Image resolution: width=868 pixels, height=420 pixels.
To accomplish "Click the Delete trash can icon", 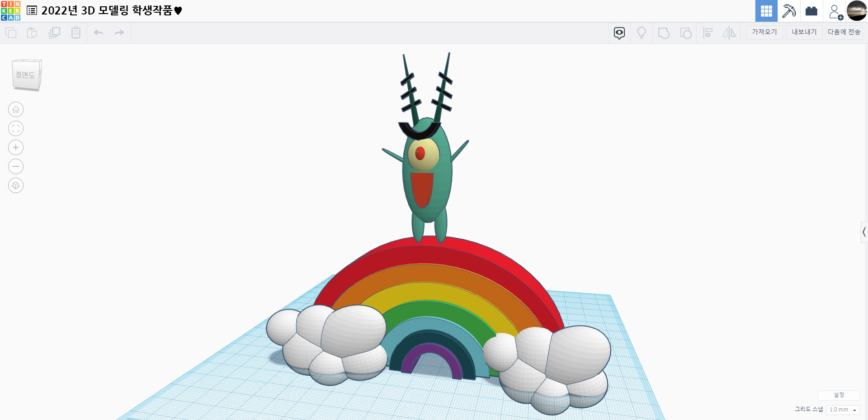I will [x=76, y=33].
